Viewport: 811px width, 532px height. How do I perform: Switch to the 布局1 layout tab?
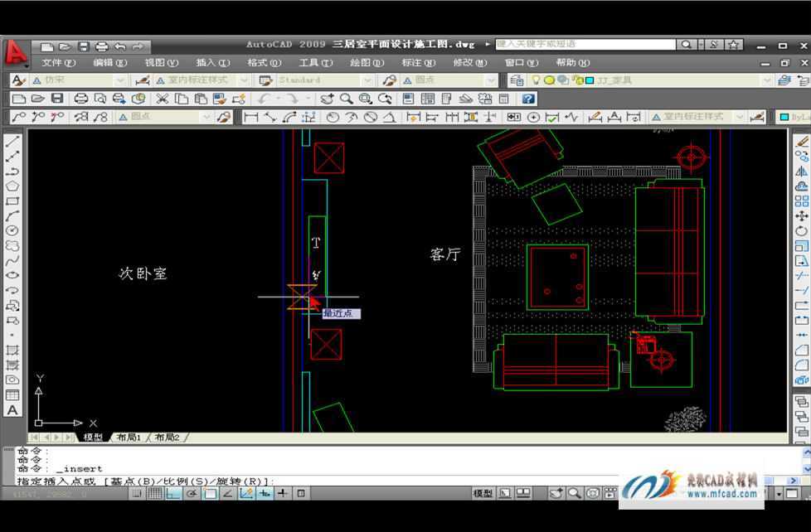click(129, 438)
